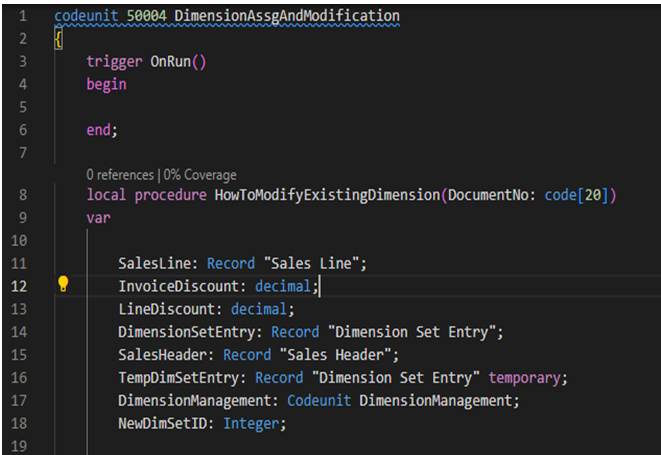Screen dimensions: 661x455
Task: Click the 'LineDiscount' variable name
Action: pos(167,309)
